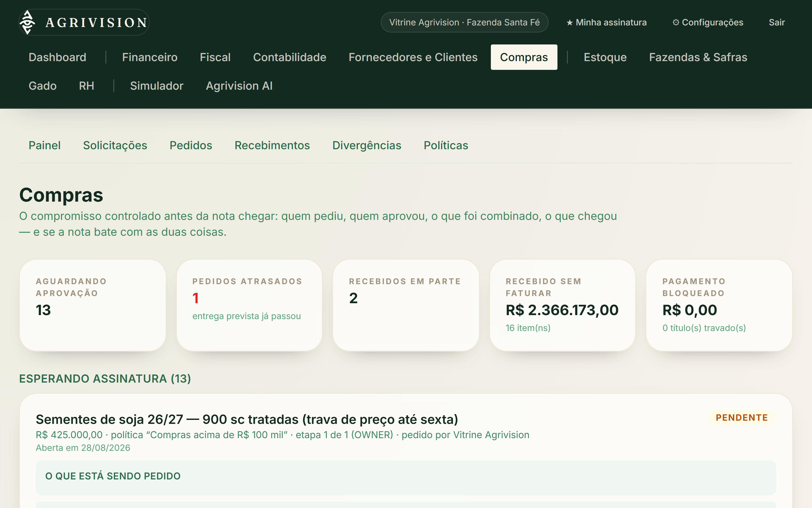Click the Pagamento Bloqueado card
Viewport: 812px width, 508px height.
tap(719, 305)
